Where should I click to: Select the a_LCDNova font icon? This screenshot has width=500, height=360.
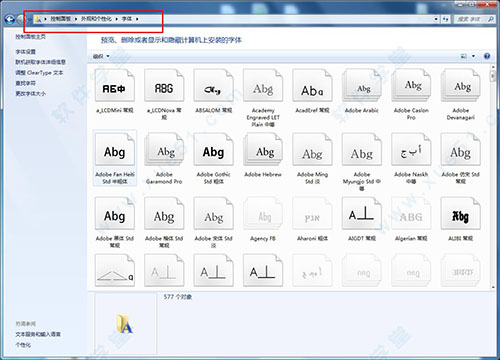coord(164,85)
